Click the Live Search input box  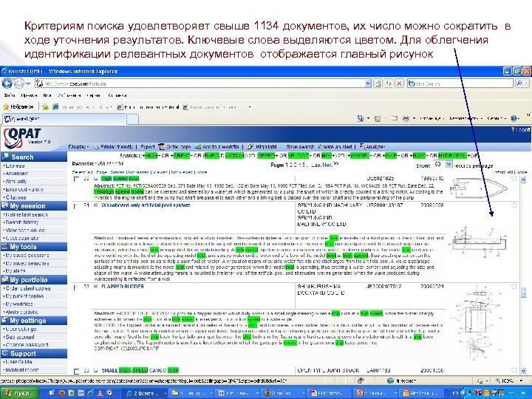pyautogui.click(x=460, y=83)
